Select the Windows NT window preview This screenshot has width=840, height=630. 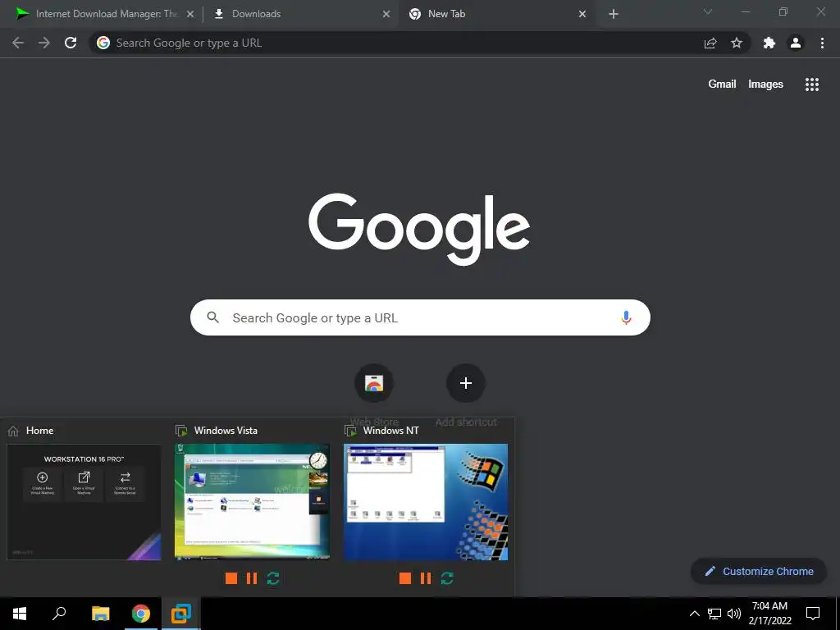pos(426,502)
